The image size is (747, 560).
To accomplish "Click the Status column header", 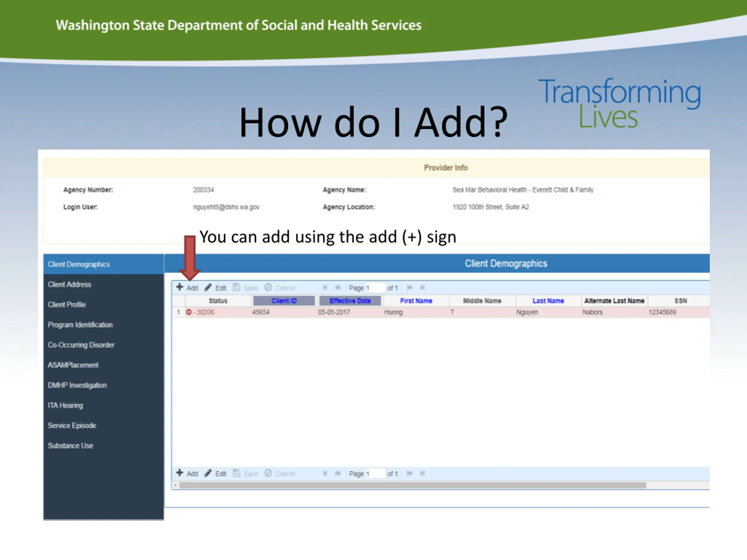I will pyautogui.click(x=218, y=301).
